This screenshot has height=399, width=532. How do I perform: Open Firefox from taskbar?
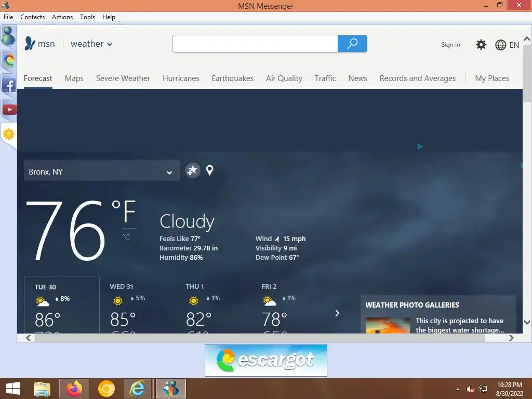[74, 389]
